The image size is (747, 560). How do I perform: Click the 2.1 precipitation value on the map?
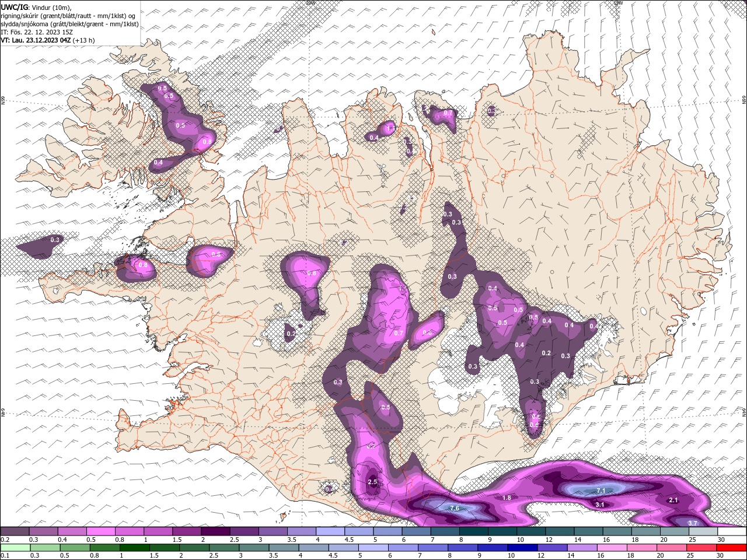[673, 500]
